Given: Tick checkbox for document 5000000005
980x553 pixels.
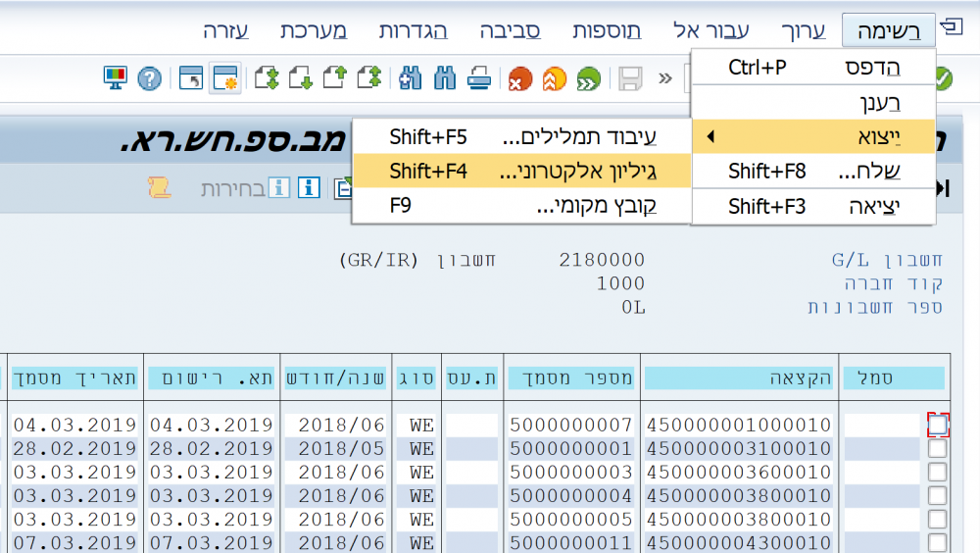Looking at the screenshot, I should [938, 520].
